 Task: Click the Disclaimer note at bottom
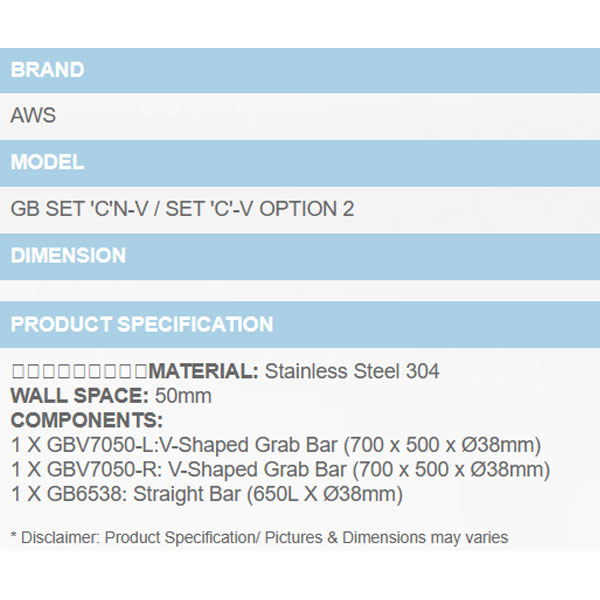point(259,538)
